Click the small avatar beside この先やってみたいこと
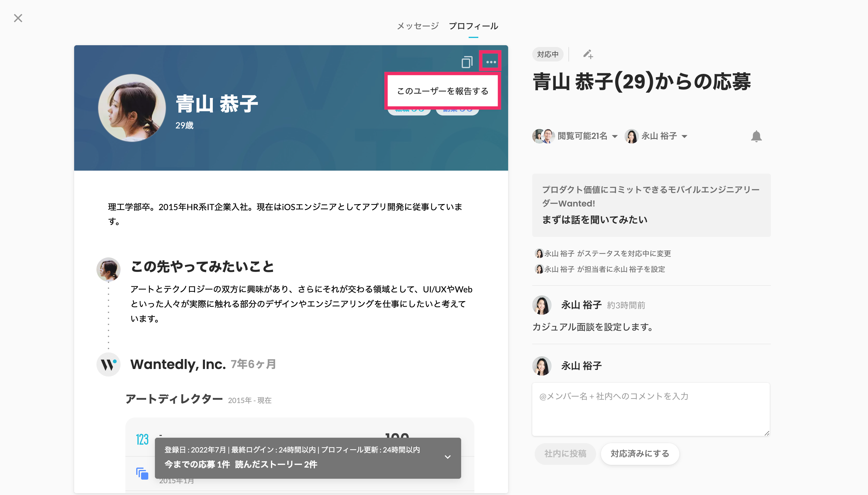The width and height of the screenshot is (868, 495). (108, 269)
